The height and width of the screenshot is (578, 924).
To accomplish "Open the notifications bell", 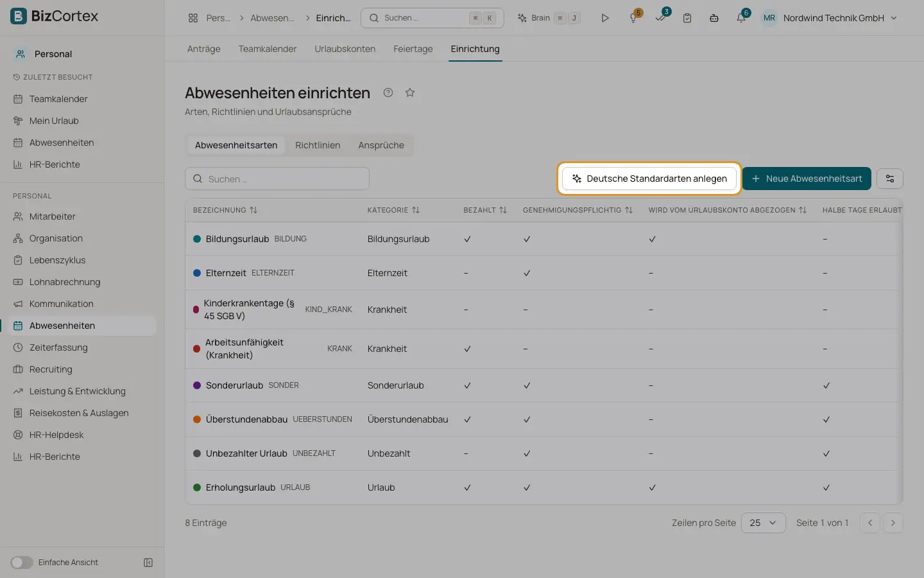I will point(741,18).
